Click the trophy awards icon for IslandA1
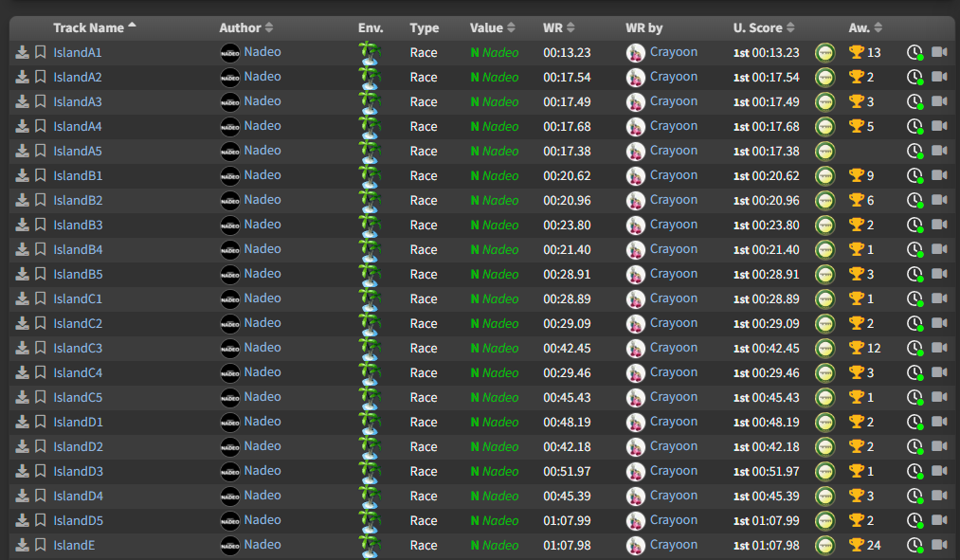The height and width of the screenshot is (560, 960). point(856,52)
